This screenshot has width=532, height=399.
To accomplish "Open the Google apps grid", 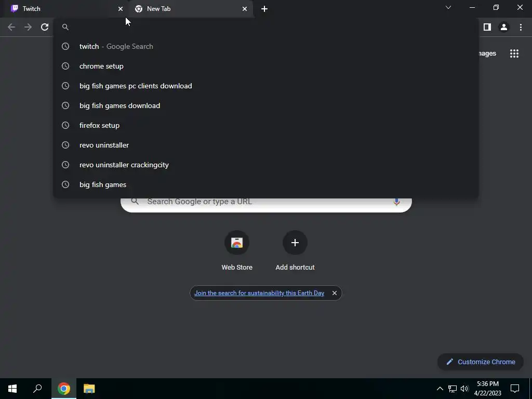I will [514, 54].
